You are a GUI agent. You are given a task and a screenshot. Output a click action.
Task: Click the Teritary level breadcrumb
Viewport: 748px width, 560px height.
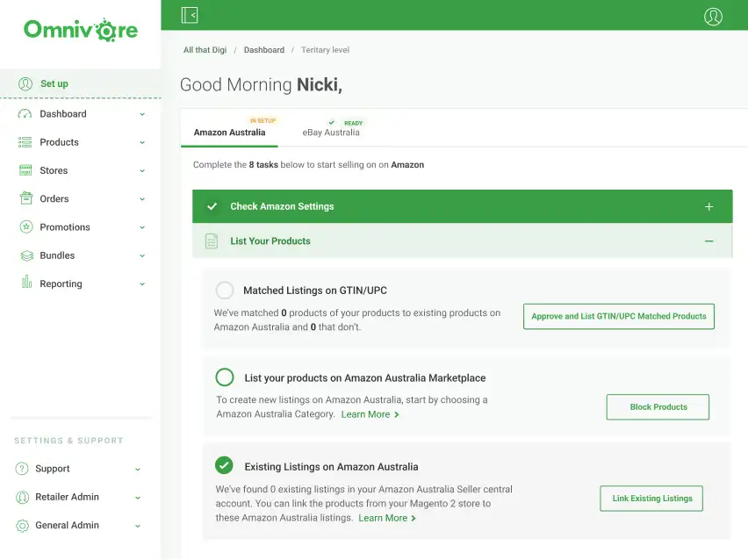[325, 50]
